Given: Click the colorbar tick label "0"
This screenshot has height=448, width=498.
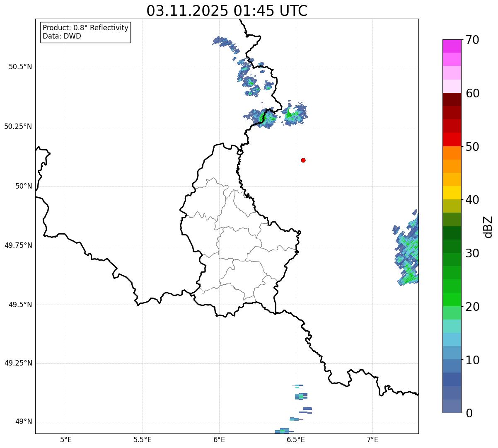Looking at the screenshot, I should (x=469, y=413).
